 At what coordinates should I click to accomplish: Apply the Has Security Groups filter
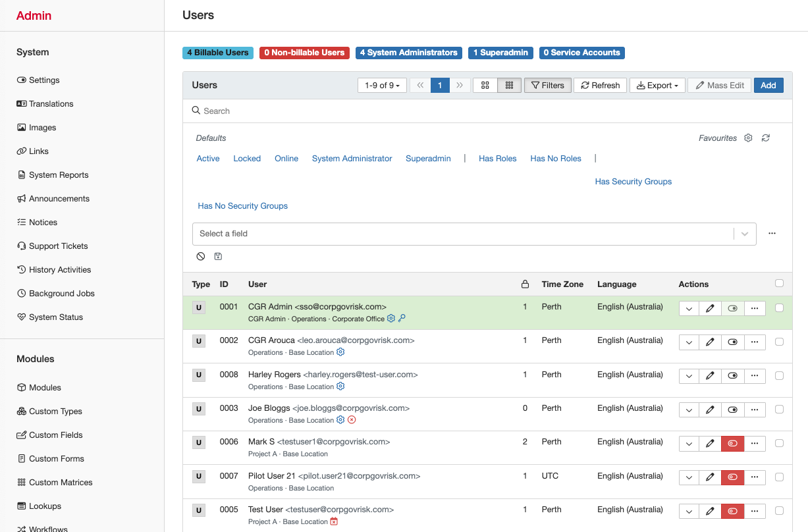pyautogui.click(x=633, y=182)
